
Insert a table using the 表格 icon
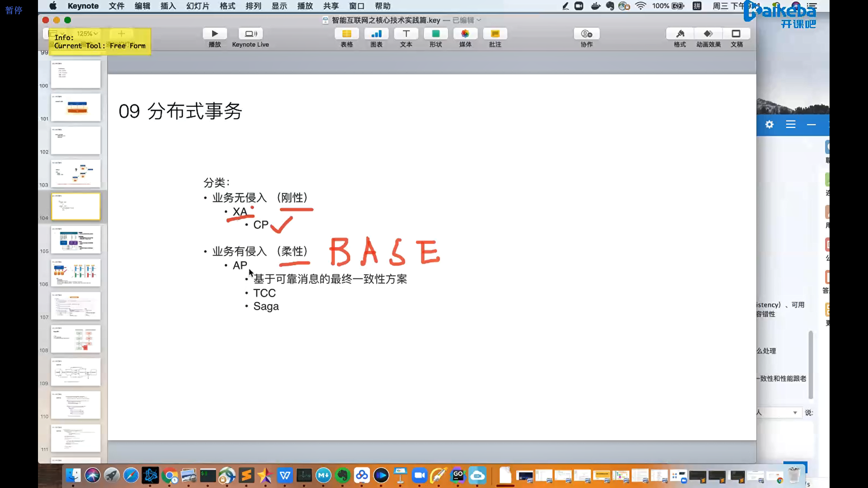pos(347,34)
